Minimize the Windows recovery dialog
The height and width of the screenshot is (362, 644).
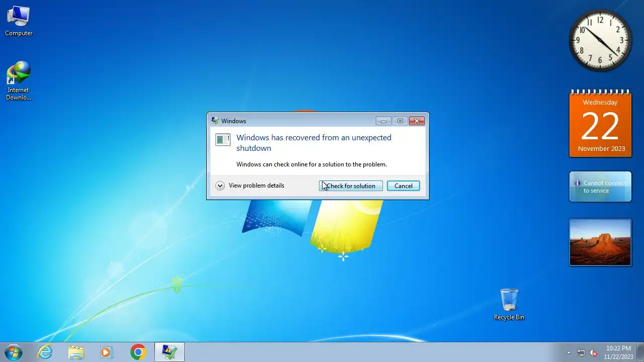click(x=383, y=121)
